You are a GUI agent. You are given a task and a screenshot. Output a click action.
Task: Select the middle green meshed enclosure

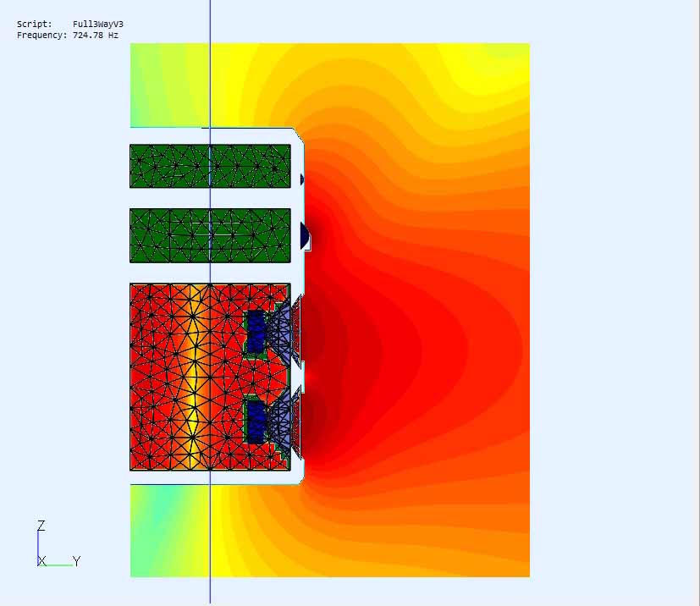pos(210,235)
